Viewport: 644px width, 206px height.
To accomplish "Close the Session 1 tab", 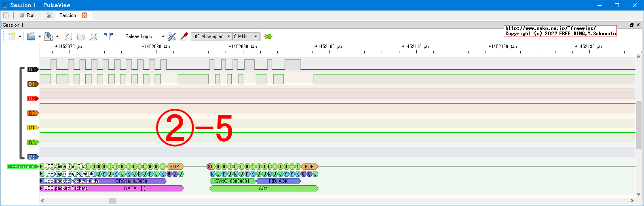I will pyautogui.click(x=84, y=15).
